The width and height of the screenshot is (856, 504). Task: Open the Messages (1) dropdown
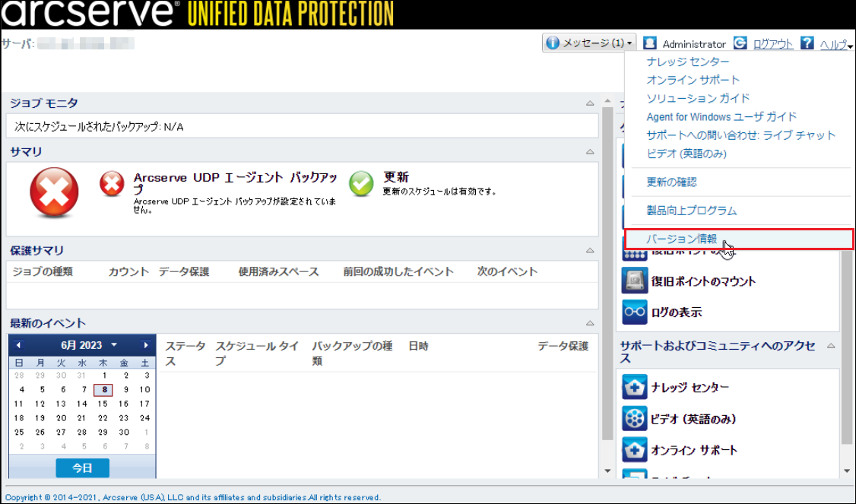(589, 43)
